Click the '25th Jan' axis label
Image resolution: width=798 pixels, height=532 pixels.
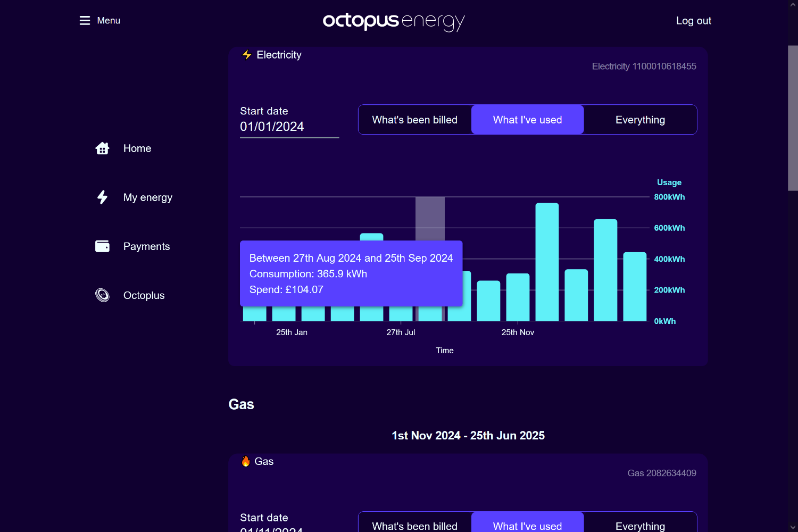[x=292, y=332]
